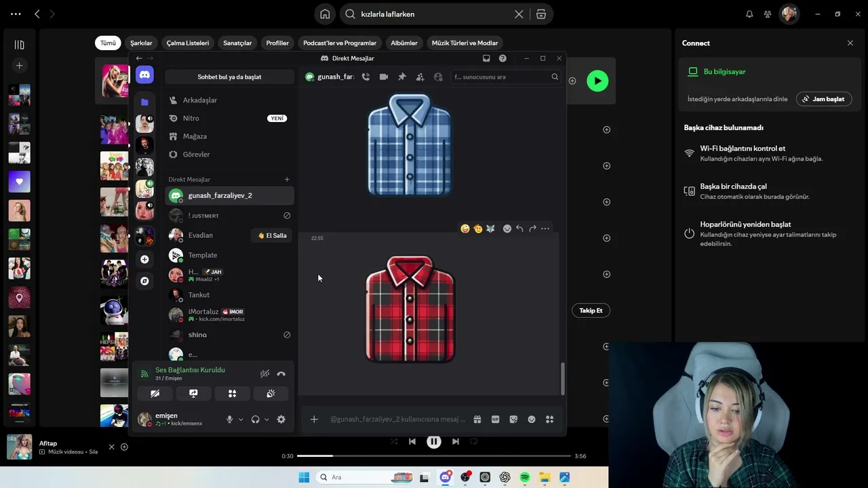Viewport: 868px width, 488px height.
Task: Seek on the Spotify progress bar
Action: click(x=434, y=456)
